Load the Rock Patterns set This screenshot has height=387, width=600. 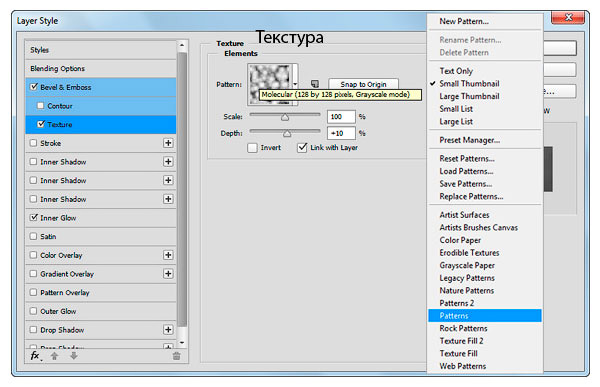[x=463, y=328]
